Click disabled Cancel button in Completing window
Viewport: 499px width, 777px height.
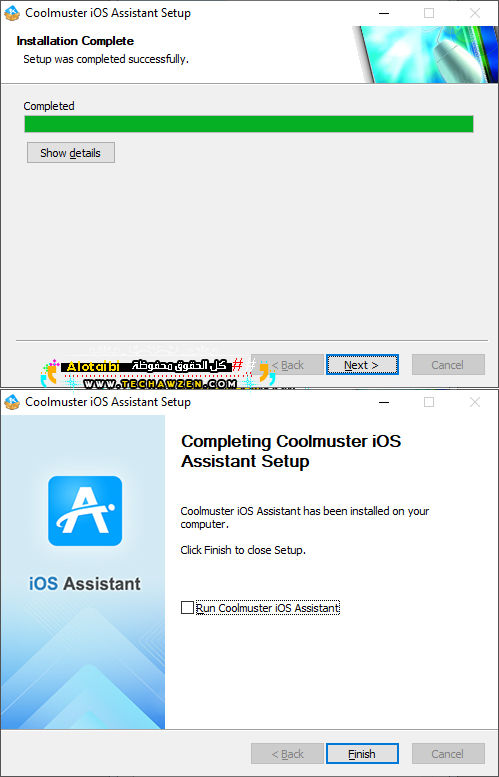pyautogui.click(x=448, y=754)
